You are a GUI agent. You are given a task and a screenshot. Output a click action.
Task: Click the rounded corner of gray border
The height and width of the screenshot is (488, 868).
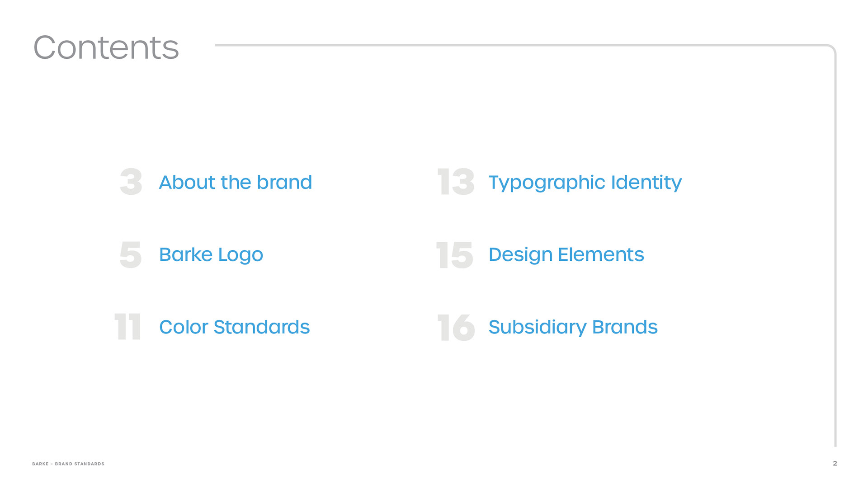pos(832,49)
